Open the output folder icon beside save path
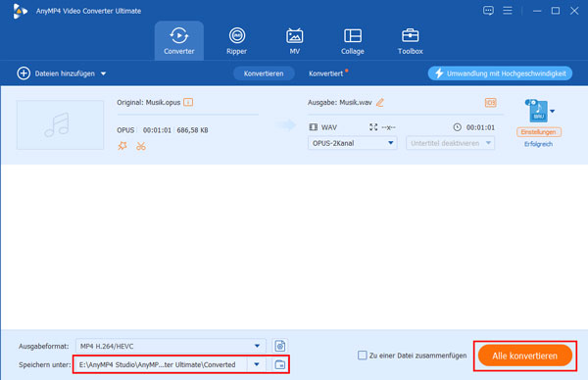 click(279, 364)
